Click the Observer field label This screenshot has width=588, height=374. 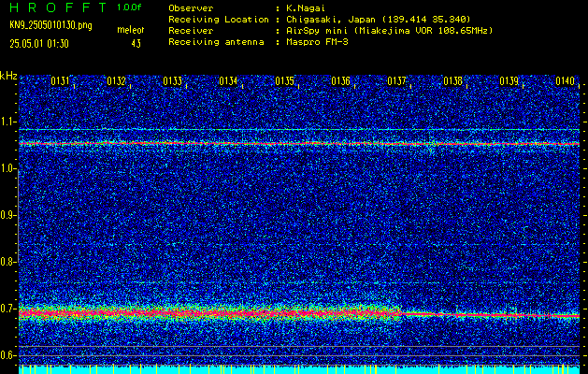point(191,7)
